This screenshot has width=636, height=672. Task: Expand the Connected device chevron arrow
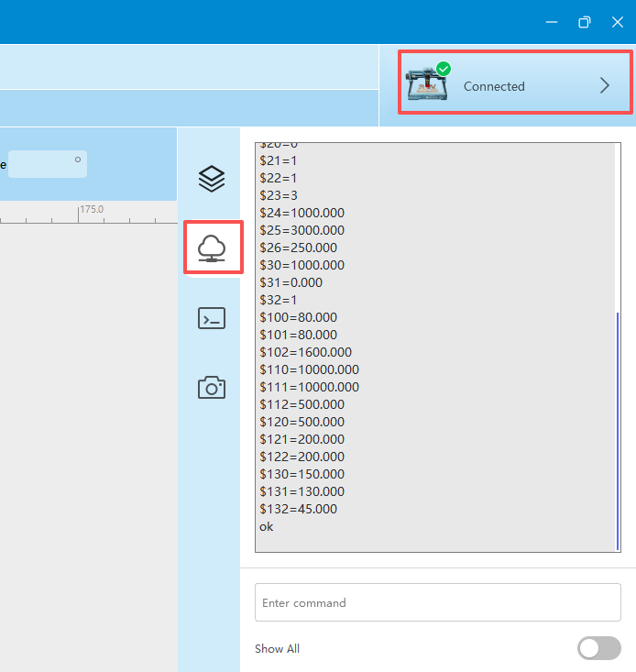pyautogui.click(x=604, y=85)
